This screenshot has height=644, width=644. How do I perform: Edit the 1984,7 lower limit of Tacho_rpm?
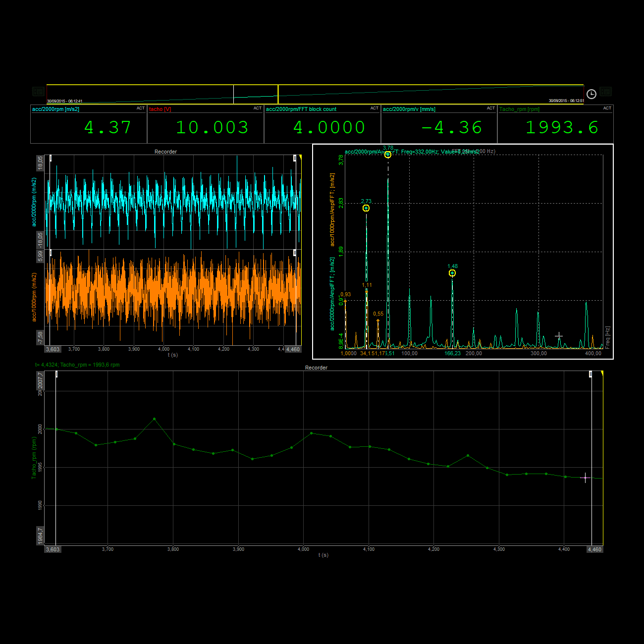pyautogui.click(x=40, y=536)
